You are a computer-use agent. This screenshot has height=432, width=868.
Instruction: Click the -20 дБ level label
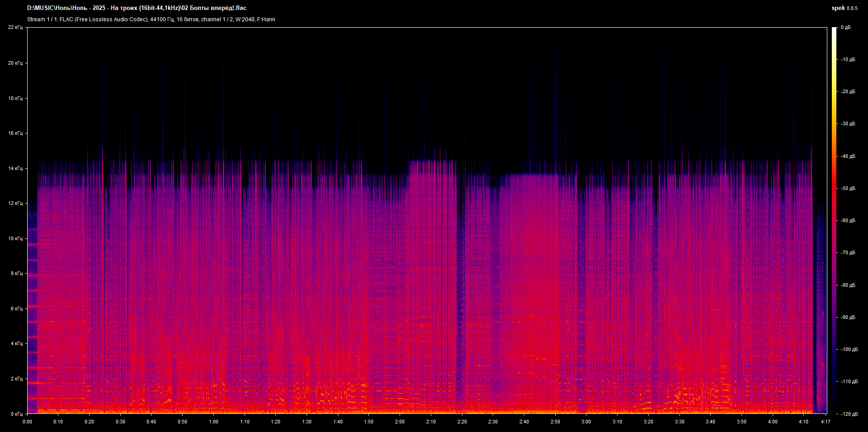848,92
